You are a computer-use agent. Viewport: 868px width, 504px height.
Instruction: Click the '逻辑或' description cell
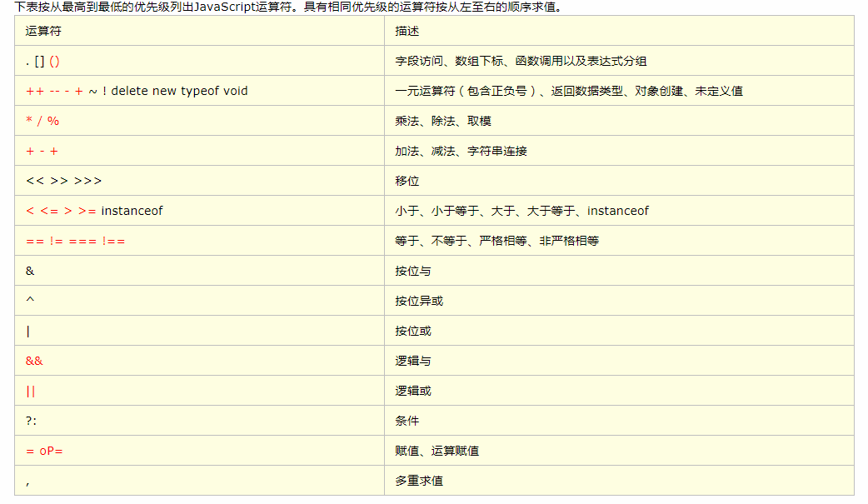pyautogui.click(x=619, y=391)
